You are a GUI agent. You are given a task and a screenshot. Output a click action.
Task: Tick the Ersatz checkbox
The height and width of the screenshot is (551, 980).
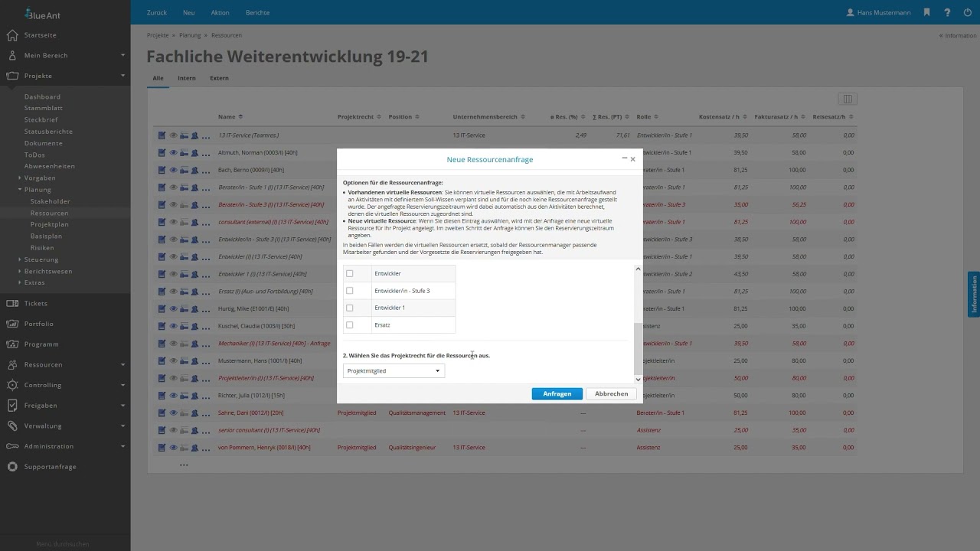[x=350, y=325]
